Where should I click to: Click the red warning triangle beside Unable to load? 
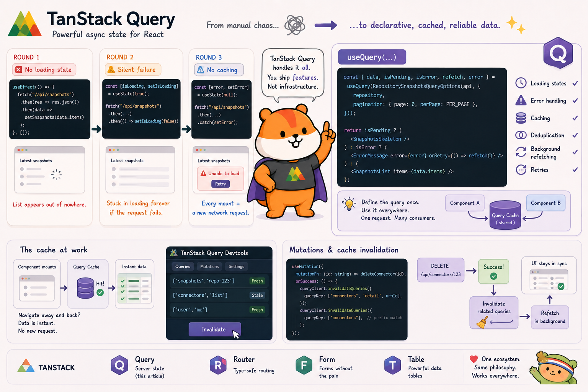(x=203, y=173)
